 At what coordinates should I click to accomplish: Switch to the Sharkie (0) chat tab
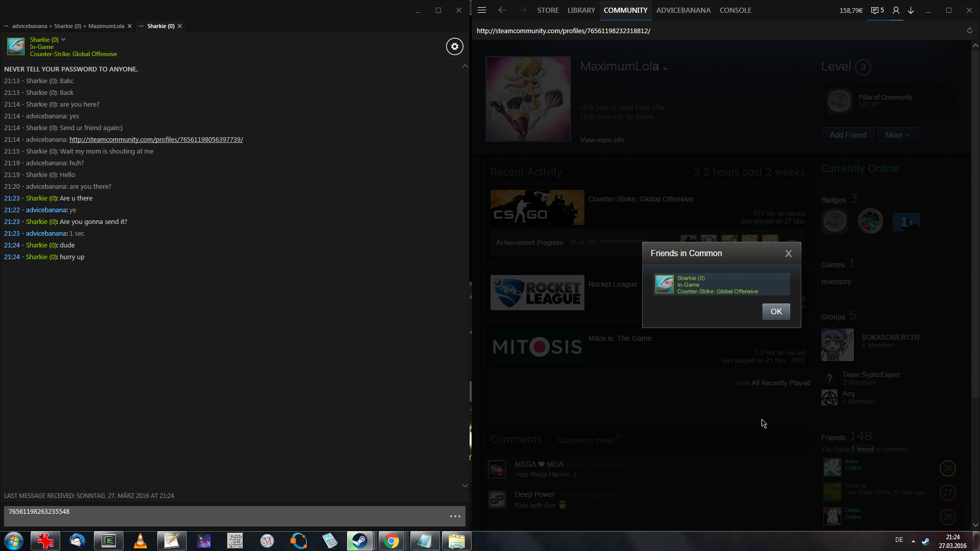[160, 26]
